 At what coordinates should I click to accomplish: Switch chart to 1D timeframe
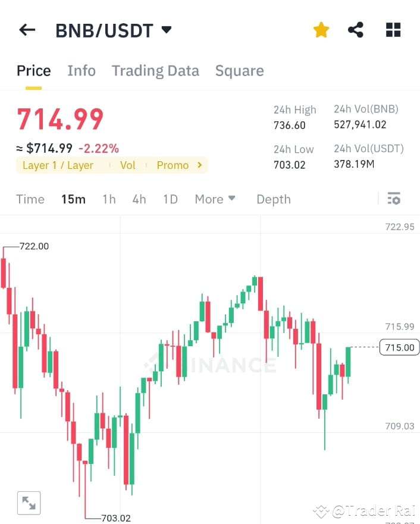point(170,199)
